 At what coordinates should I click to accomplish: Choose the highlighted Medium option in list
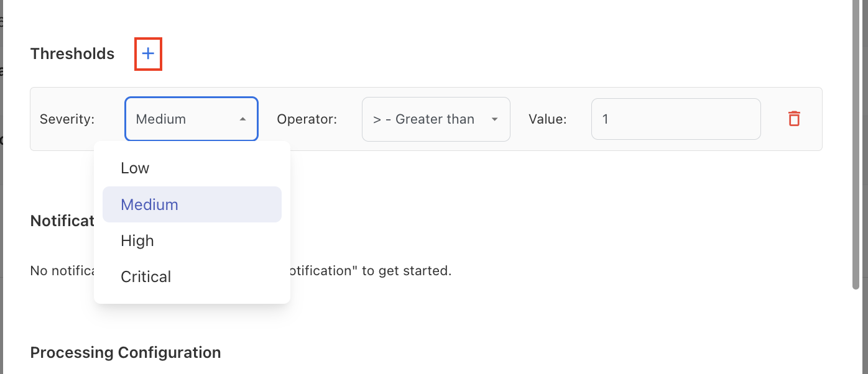150,204
